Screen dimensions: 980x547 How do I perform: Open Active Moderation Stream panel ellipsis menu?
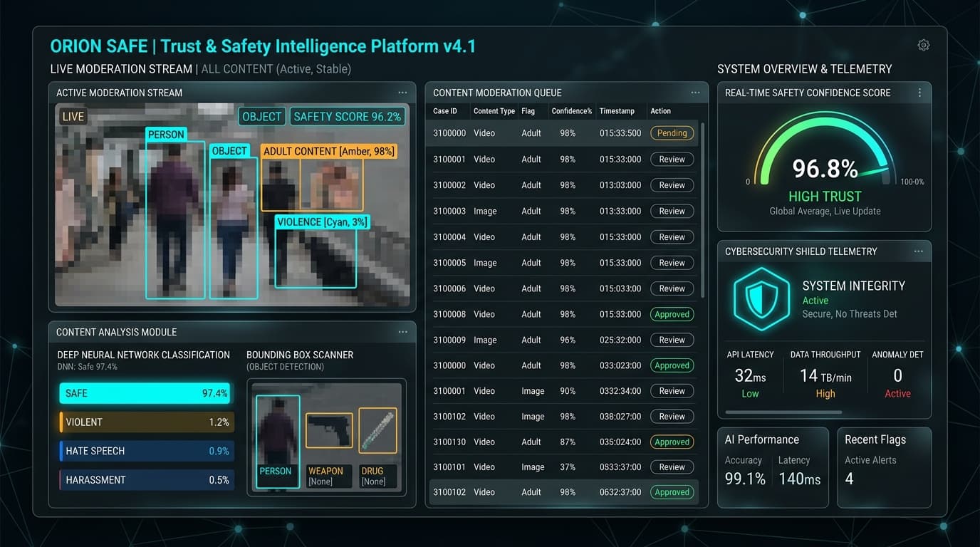point(402,93)
